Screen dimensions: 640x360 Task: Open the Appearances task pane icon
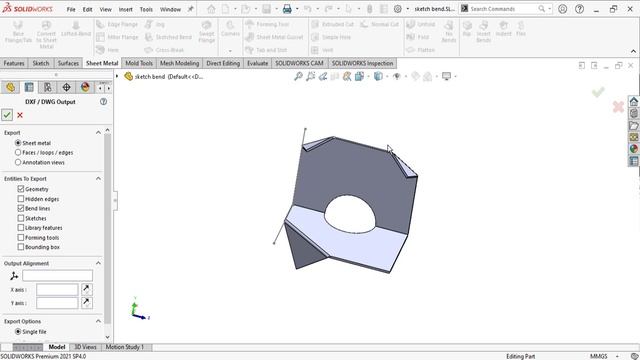click(633, 149)
